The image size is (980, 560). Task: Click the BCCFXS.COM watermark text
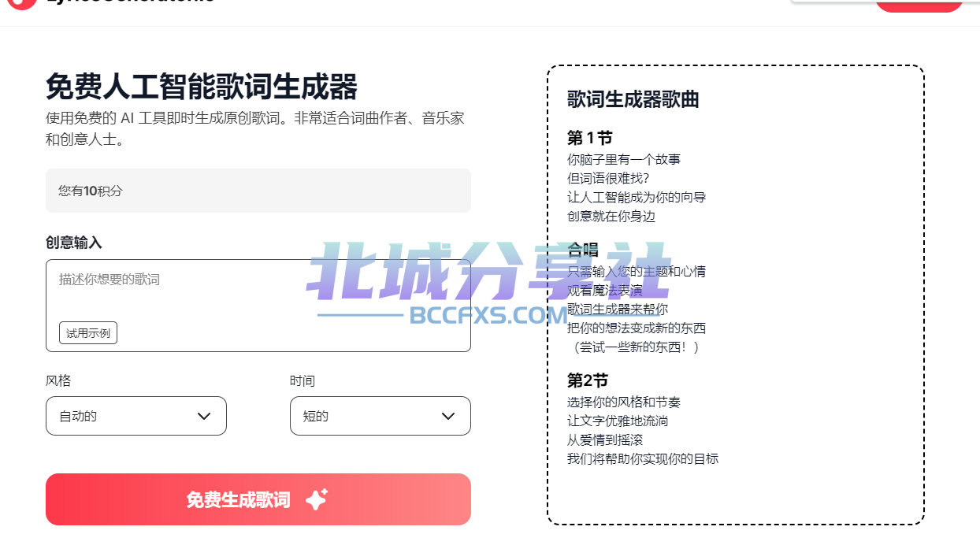(488, 316)
